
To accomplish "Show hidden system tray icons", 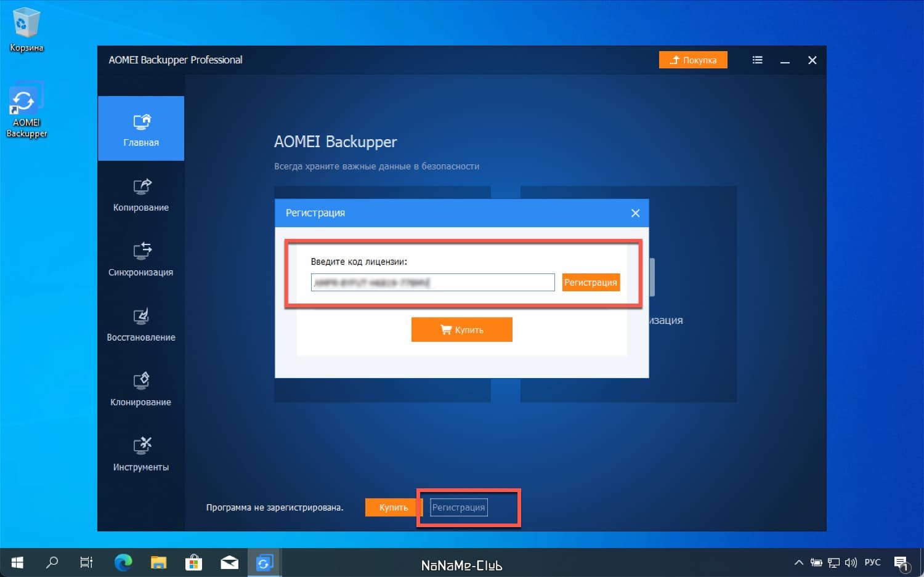I will coord(798,562).
